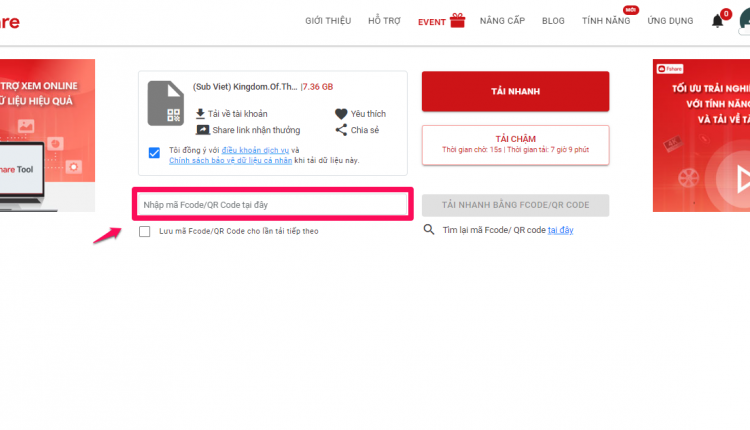Click the Fshare logo at top left
This screenshot has width=750, height=430.
[10, 22]
